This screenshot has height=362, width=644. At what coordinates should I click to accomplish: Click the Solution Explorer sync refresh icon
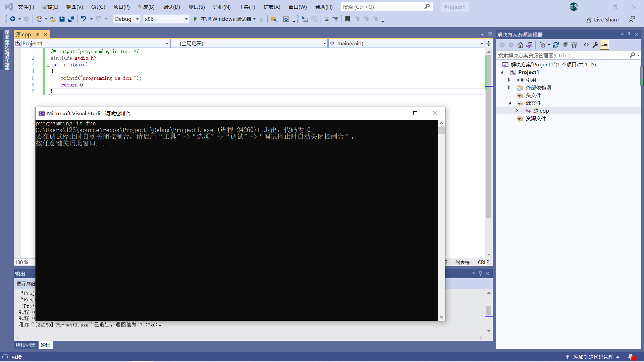click(556, 45)
